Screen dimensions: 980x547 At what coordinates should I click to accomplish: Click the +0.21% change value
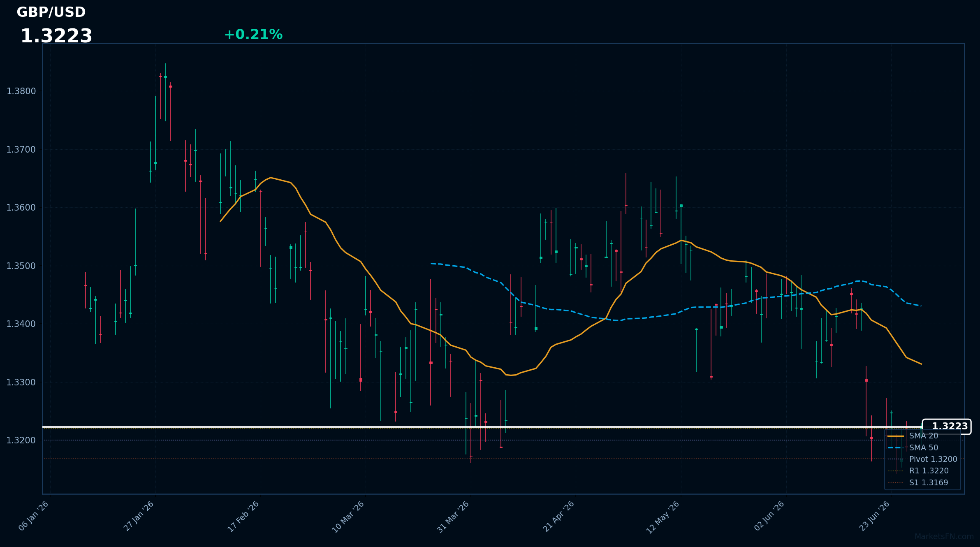click(x=253, y=35)
